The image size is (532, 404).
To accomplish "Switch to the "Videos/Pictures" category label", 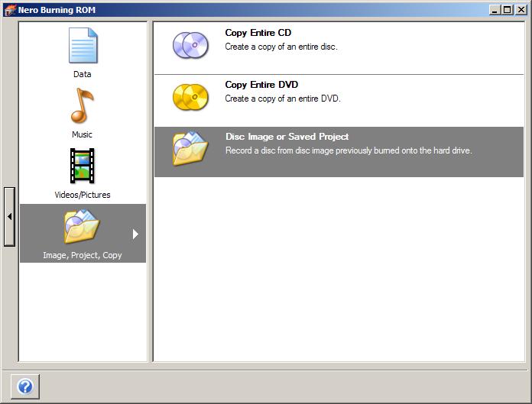I will 82,195.
